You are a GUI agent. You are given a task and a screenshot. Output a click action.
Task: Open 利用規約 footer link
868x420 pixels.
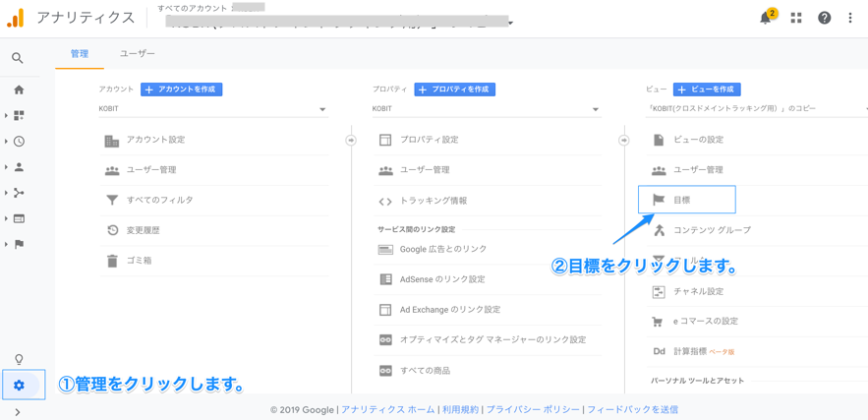460,410
